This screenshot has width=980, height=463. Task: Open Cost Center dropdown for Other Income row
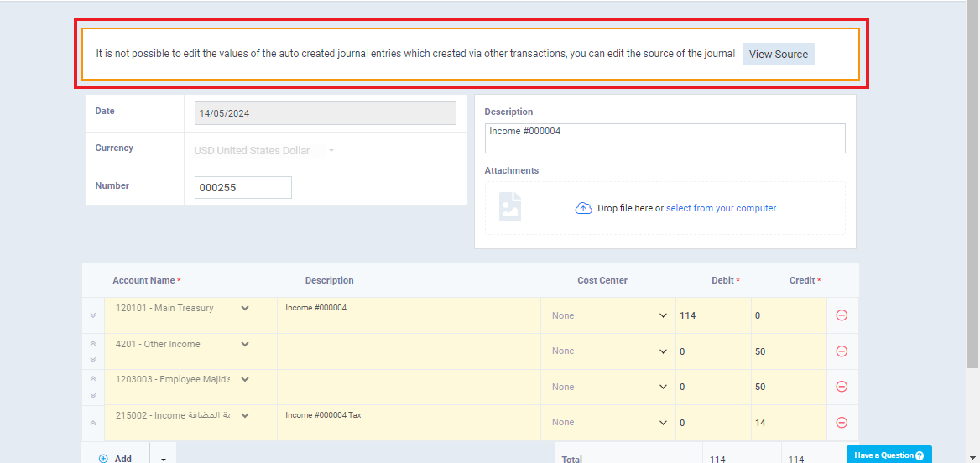(609, 351)
